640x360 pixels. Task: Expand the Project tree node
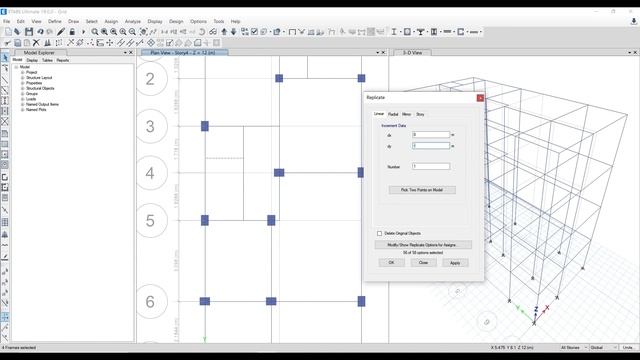click(22, 72)
